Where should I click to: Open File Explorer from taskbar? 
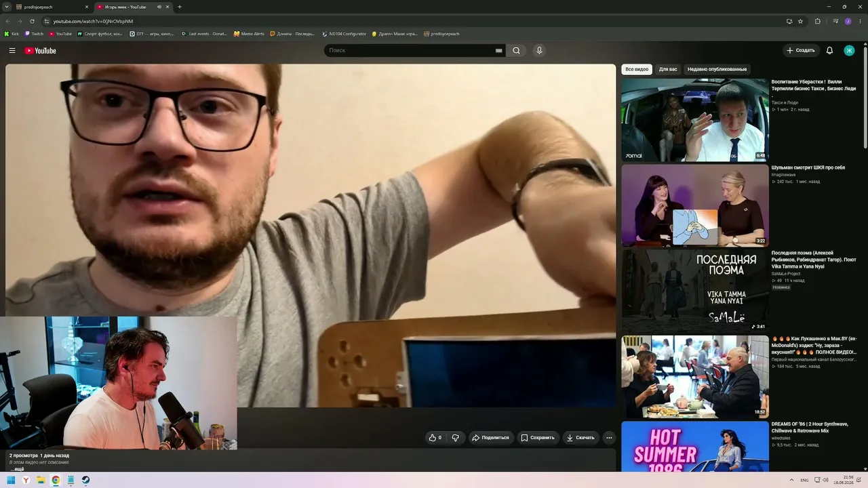(41, 480)
